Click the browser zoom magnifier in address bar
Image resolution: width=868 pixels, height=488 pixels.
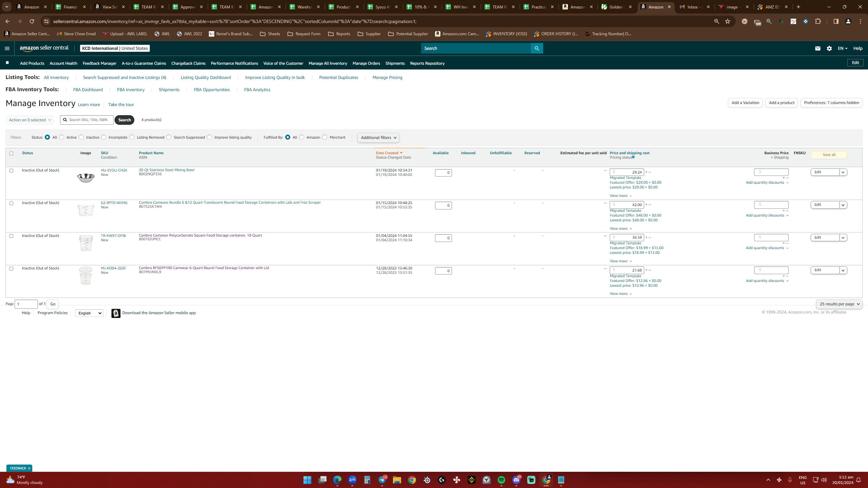pyautogui.click(x=716, y=21)
